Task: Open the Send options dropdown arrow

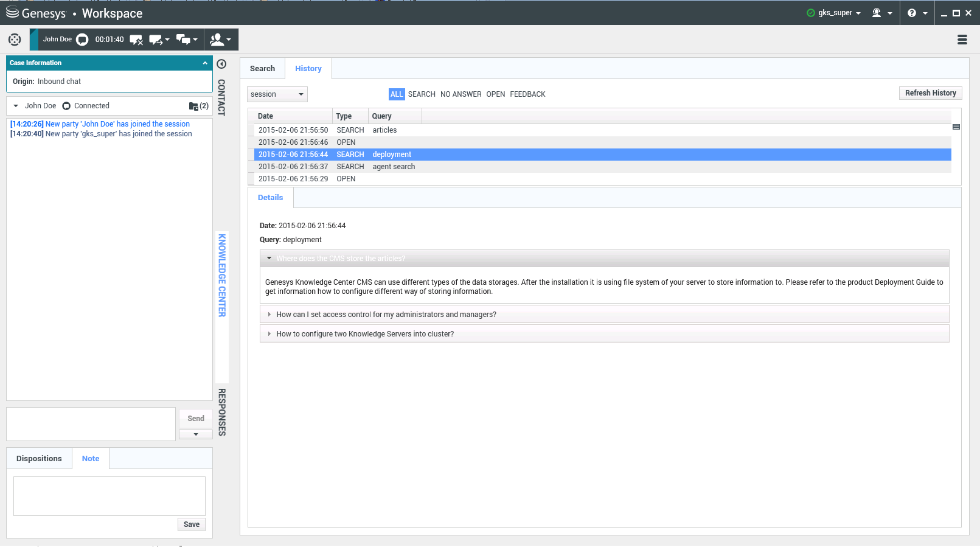Action: click(196, 434)
